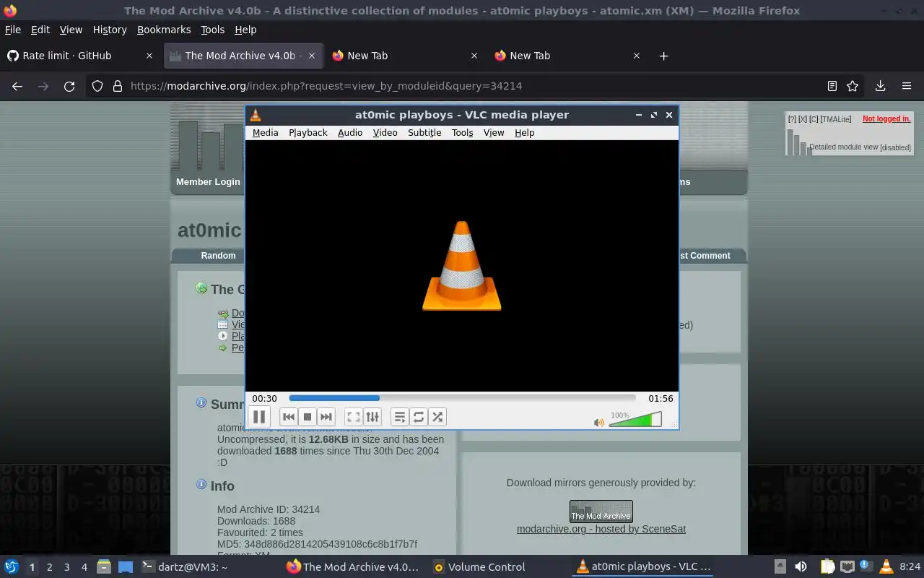Open the dartz@VM3 terminal taskbar entry
Screen dimensions: 924x578
tap(184, 567)
